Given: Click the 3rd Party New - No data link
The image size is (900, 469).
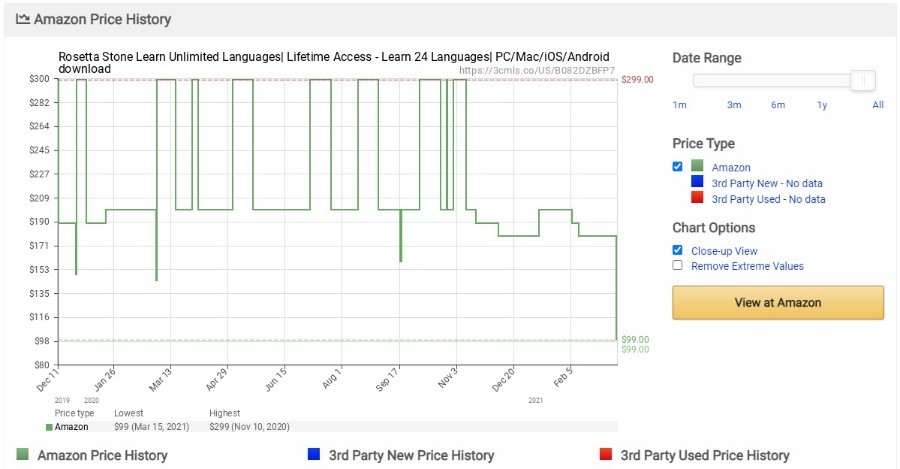Looking at the screenshot, I should [x=767, y=183].
